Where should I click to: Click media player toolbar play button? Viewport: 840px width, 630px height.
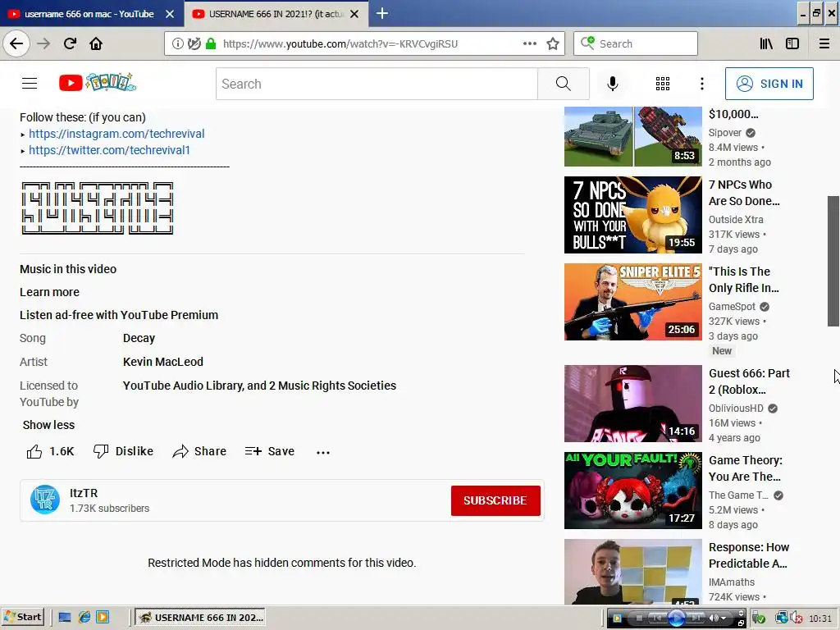click(676, 619)
